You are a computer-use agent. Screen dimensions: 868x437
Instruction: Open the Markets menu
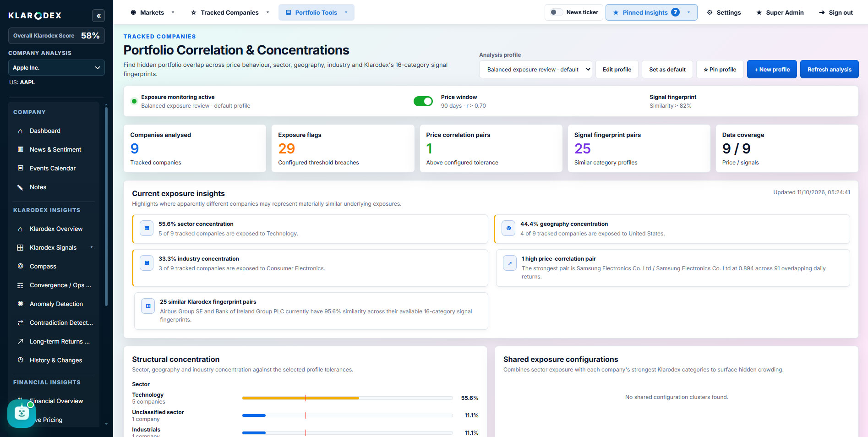tap(153, 12)
